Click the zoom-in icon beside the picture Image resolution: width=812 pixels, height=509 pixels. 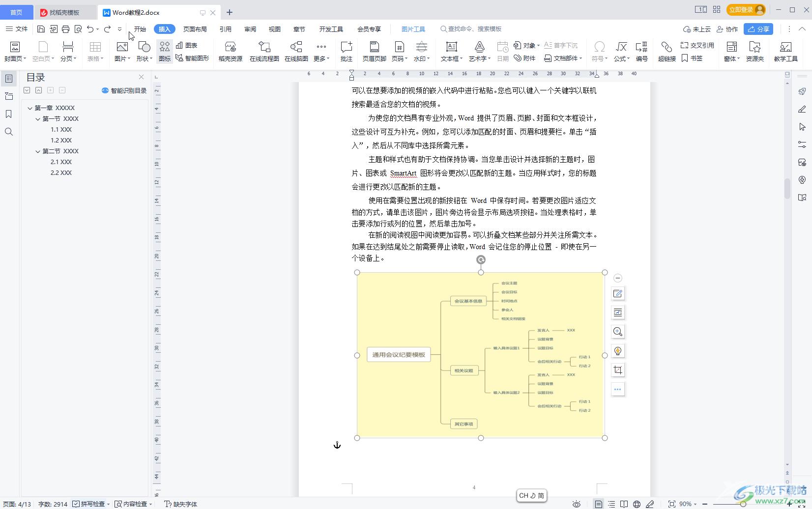(x=618, y=332)
